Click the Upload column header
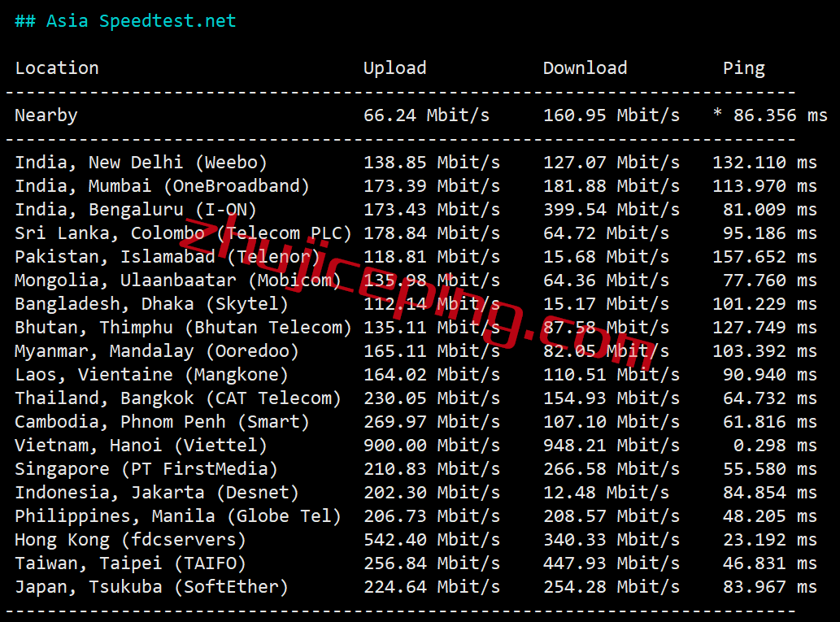 [x=394, y=68]
